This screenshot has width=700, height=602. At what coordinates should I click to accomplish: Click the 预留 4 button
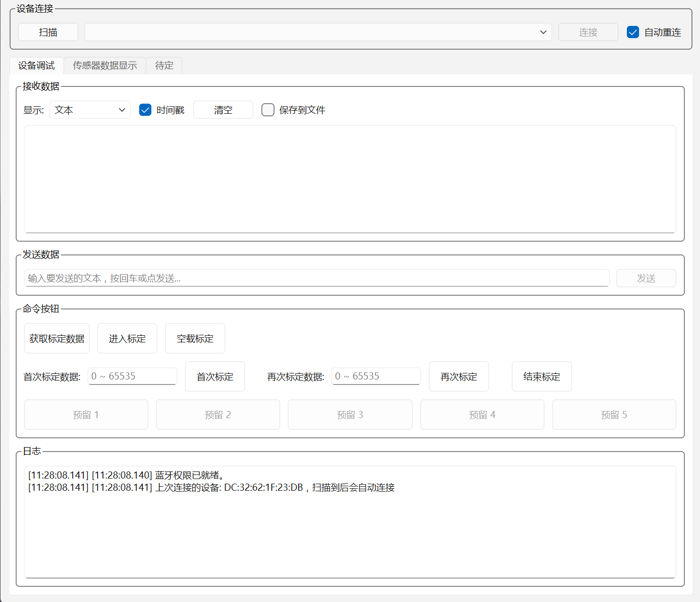coord(482,415)
